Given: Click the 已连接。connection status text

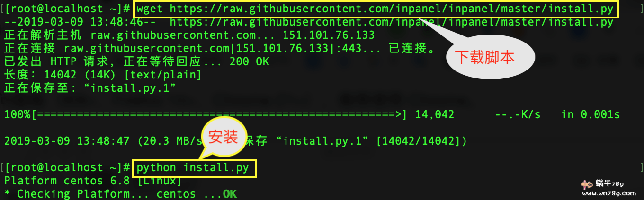Looking at the screenshot, I should (412, 48).
